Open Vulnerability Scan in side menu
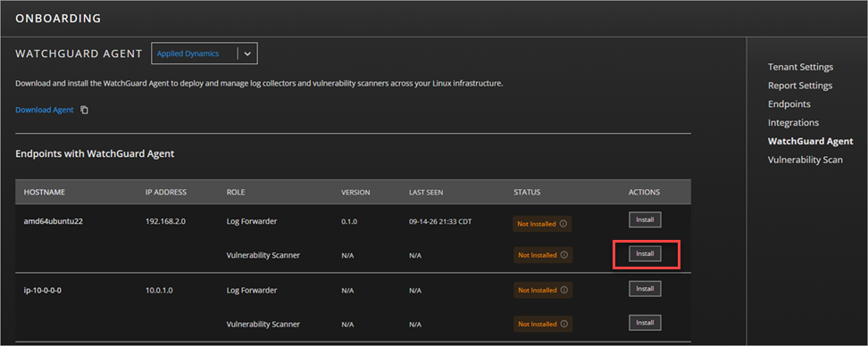The image size is (868, 346). (x=805, y=160)
